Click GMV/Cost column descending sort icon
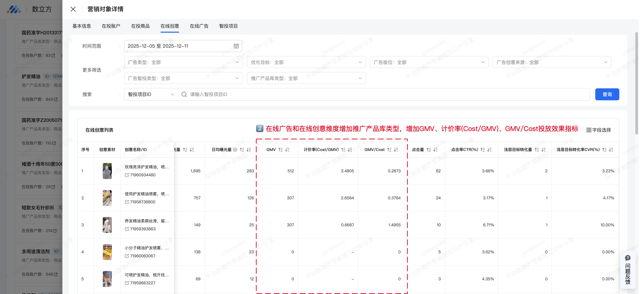This screenshot has height=294, width=644. 396,150
